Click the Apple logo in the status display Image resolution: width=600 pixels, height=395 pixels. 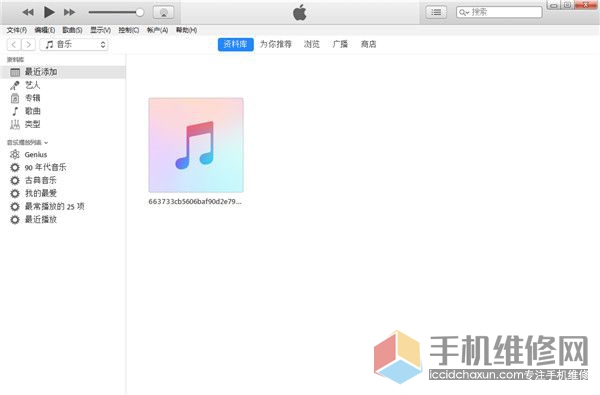pyautogui.click(x=300, y=12)
